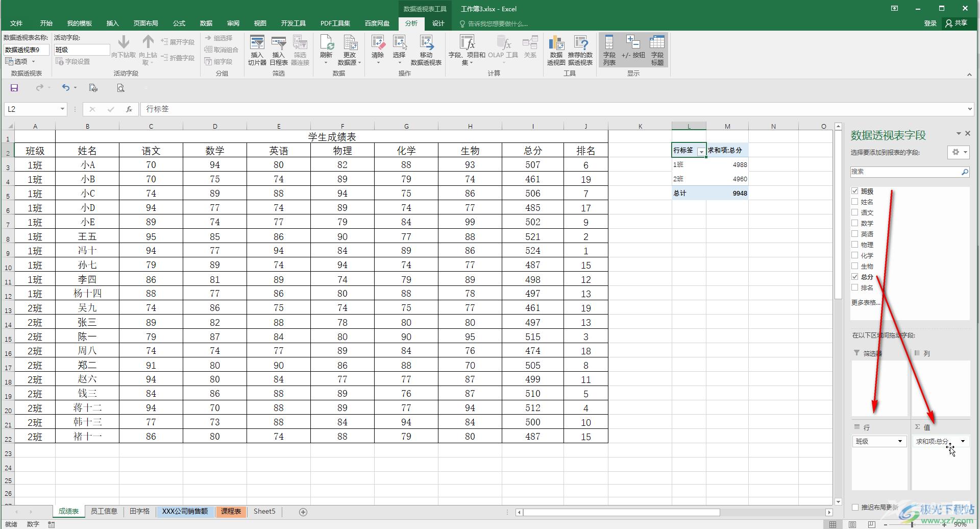Click the zoom in plus button
This screenshot has width=980, height=529.
click(x=945, y=524)
